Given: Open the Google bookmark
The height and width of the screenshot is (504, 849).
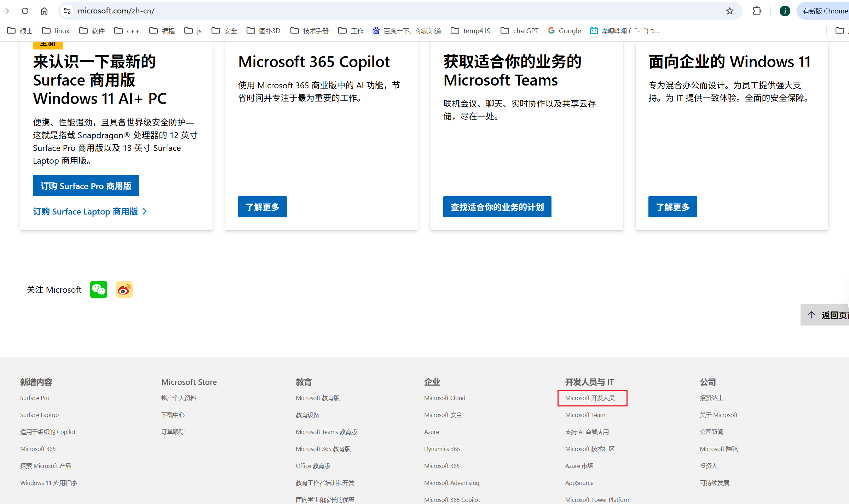Looking at the screenshot, I should pyautogui.click(x=565, y=31).
